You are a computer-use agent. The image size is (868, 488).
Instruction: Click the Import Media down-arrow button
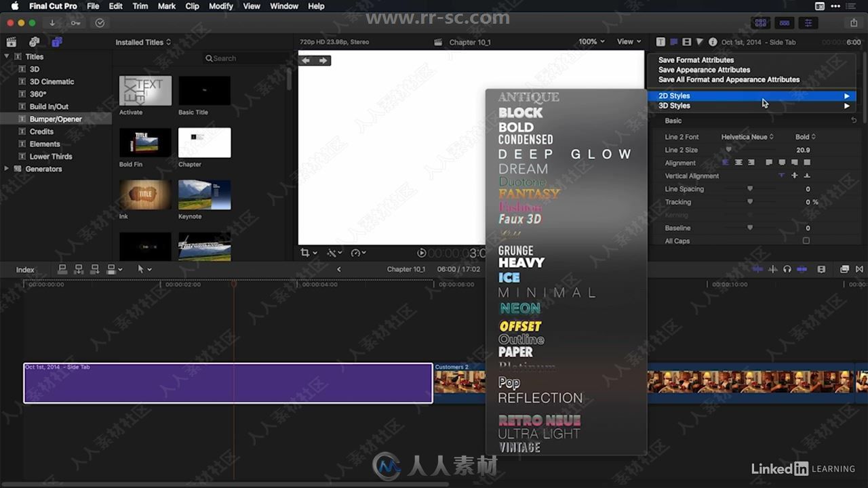(52, 23)
